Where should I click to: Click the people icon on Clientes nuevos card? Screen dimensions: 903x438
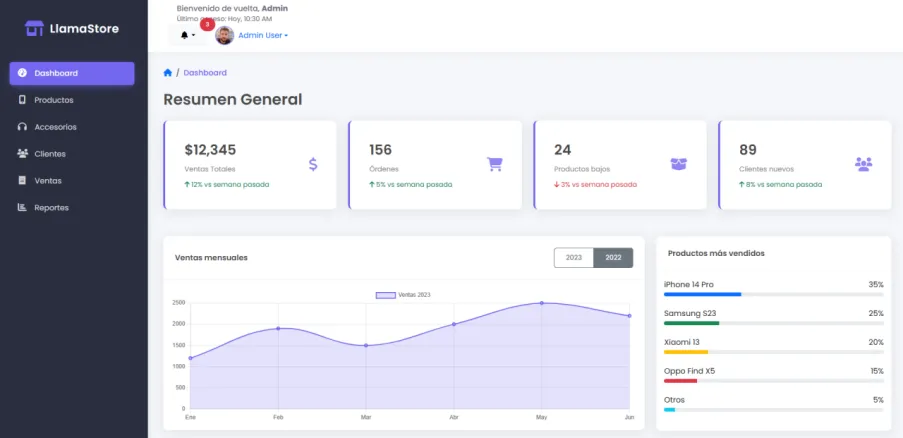(x=863, y=165)
